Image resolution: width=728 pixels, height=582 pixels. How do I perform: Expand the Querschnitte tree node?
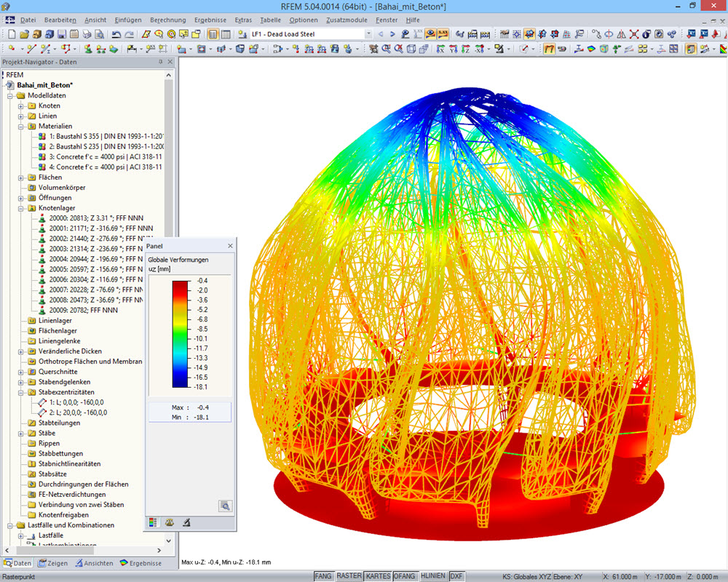[x=21, y=372]
